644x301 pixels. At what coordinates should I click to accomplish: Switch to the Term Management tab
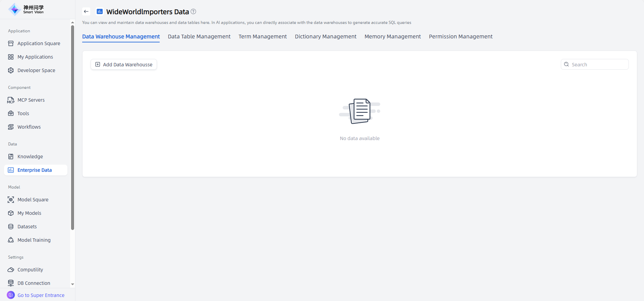(262, 36)
